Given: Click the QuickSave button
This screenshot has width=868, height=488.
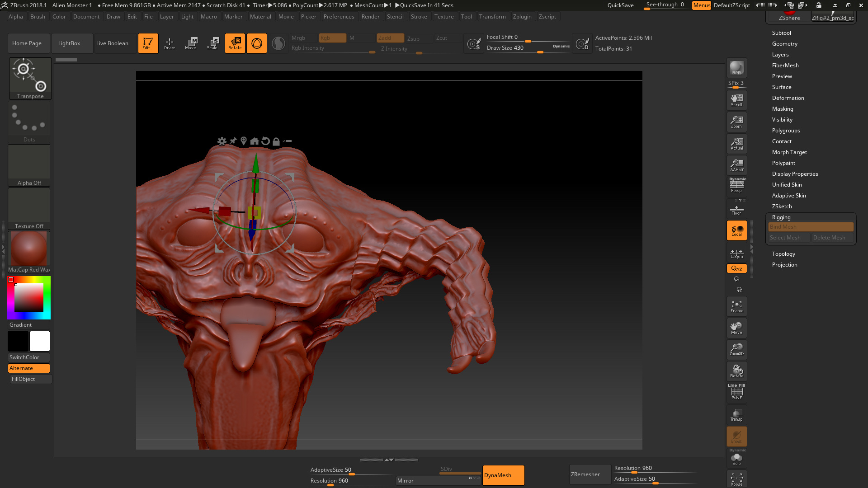Looking at the screenshot, I should [x=620, y=5].
